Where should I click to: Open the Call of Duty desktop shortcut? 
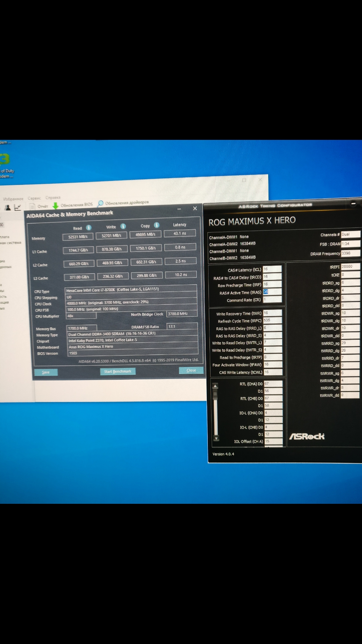6,164
